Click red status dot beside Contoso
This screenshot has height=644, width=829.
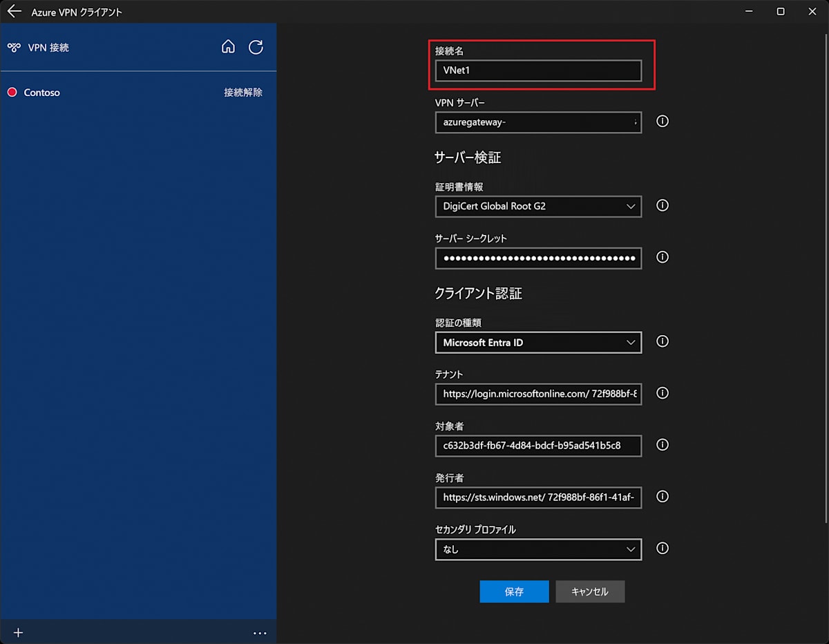point(12,93)
